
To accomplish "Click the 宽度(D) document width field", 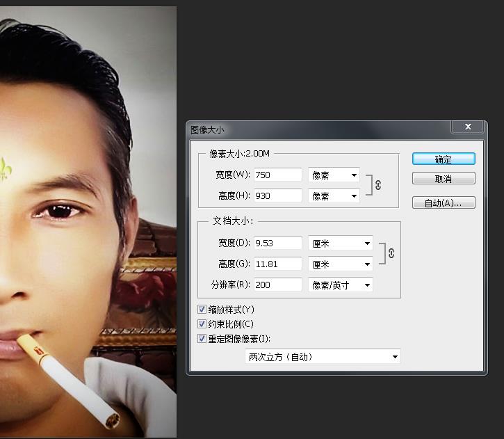I will pos(278,243).
